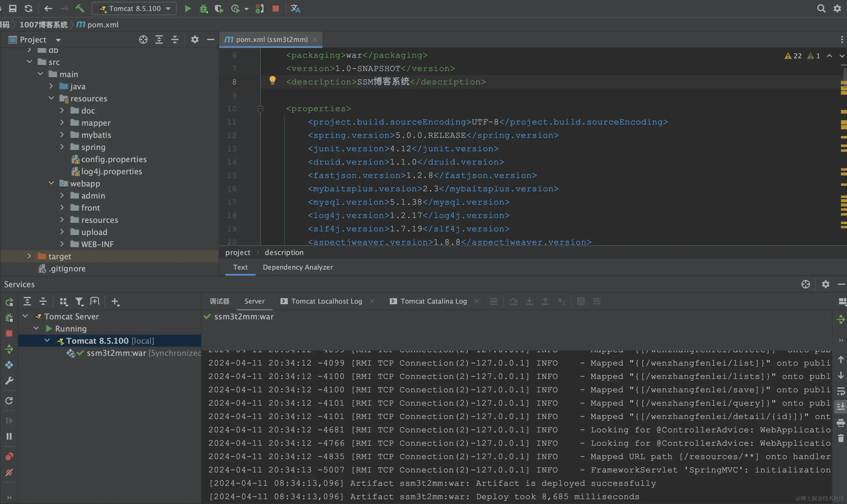Click the Pause Program icon in Services
Image resolution: width=847 pixels, height=504 pixels.
pyautogui.click(x=9, y=436)
